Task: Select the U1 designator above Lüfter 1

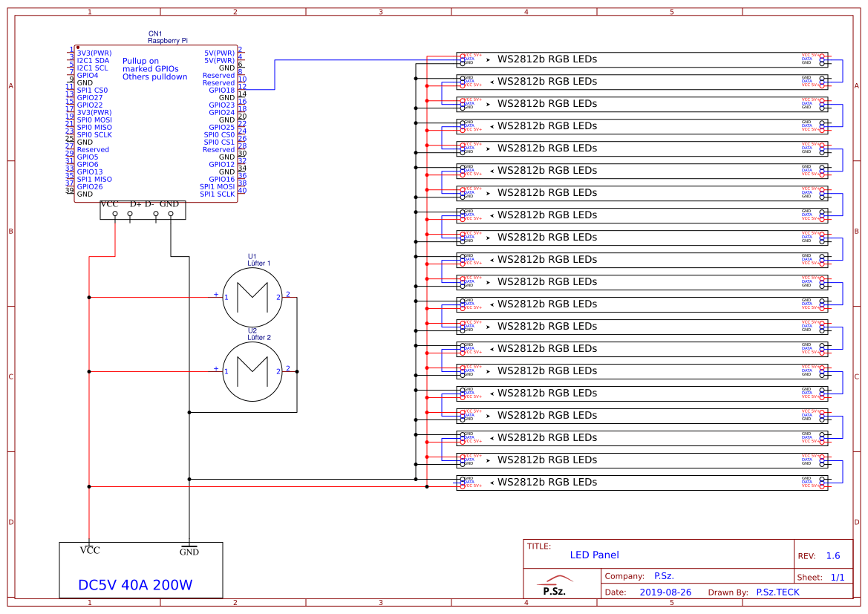Action: click(x=252, y=256)
